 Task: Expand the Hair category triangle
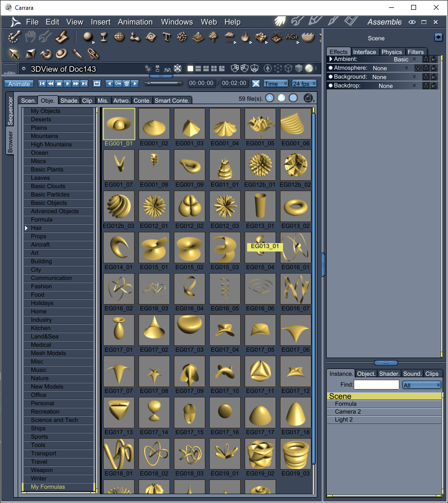pos(27,228)
